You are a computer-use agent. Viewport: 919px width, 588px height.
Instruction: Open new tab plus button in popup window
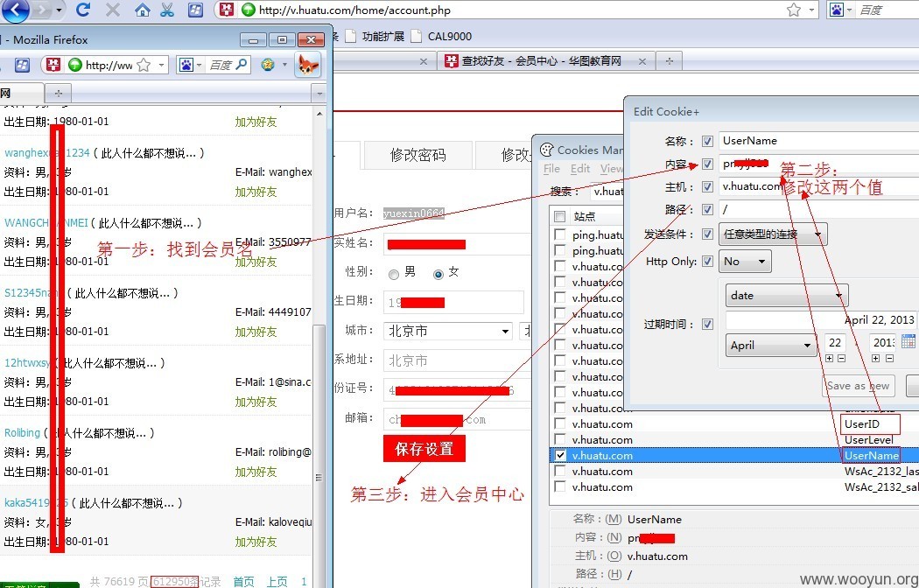[x=58, y=93]
